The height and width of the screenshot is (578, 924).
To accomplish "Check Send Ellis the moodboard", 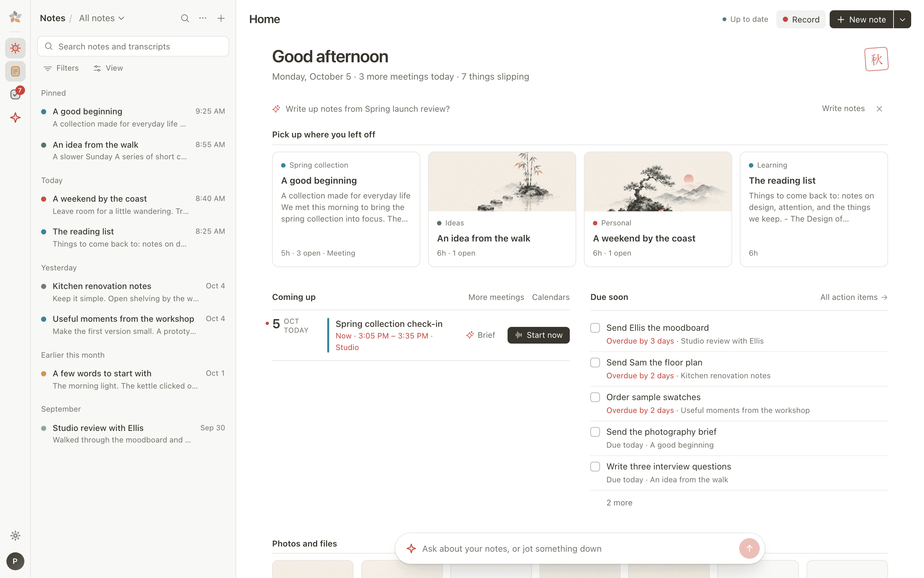I will coord(595,328).
